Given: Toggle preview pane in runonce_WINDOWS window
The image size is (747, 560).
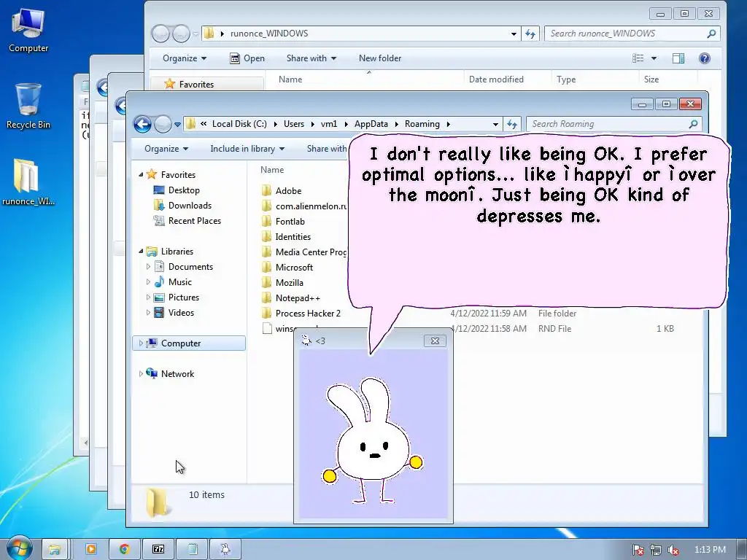Looking at the screenshot, I should click(678, 58).
